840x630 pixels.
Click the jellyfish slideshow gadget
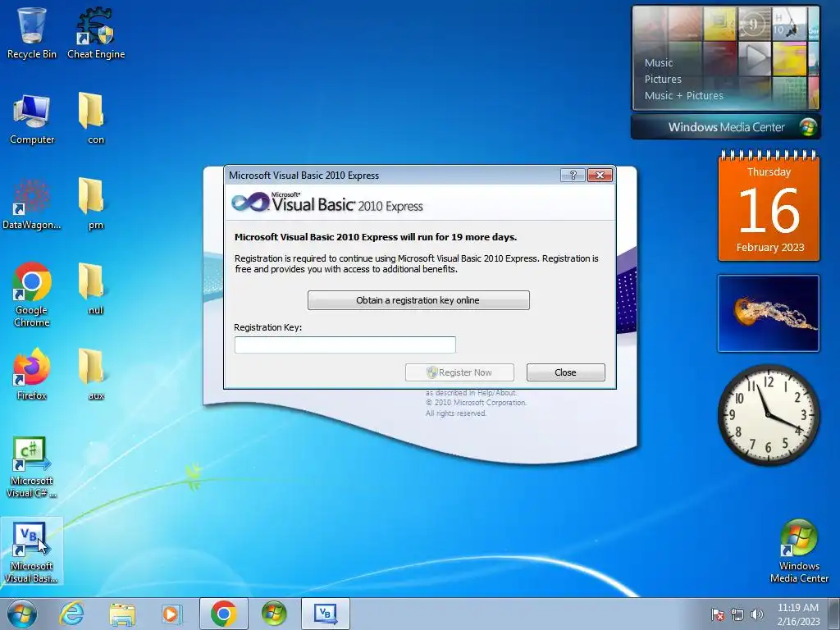pos(769,313)
